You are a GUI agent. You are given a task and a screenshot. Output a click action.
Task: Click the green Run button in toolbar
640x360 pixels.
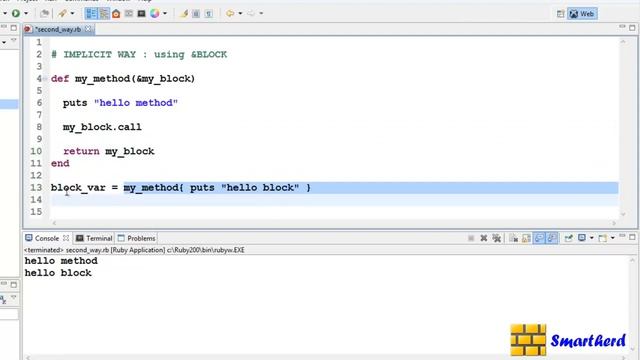click(x=16, y=13)
